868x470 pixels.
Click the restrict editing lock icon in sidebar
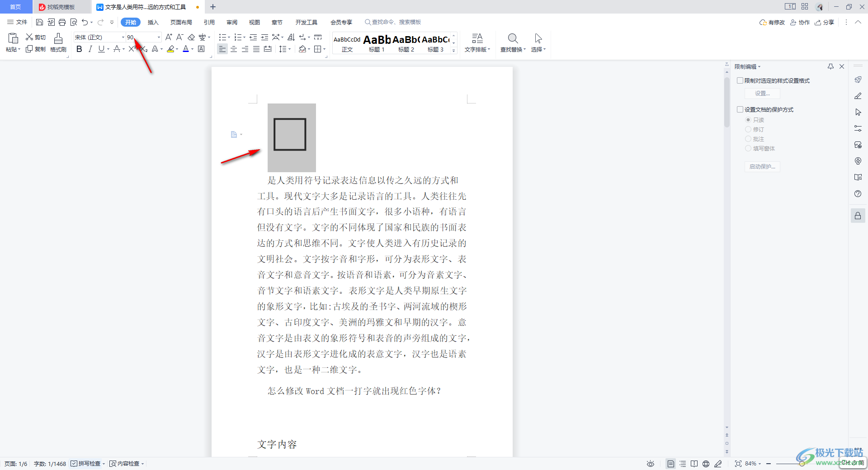[858, 216]
